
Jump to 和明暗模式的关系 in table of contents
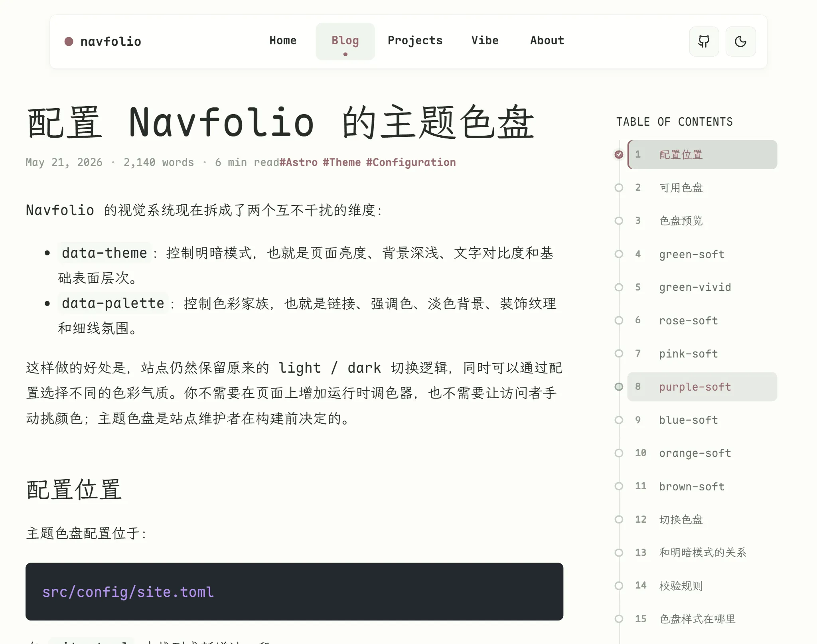click(702, 553)
